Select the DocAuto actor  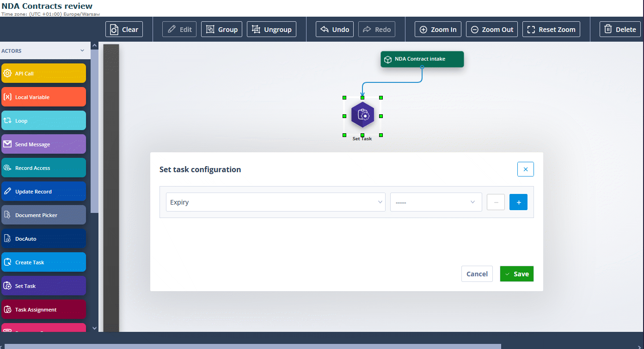(43, 238)
